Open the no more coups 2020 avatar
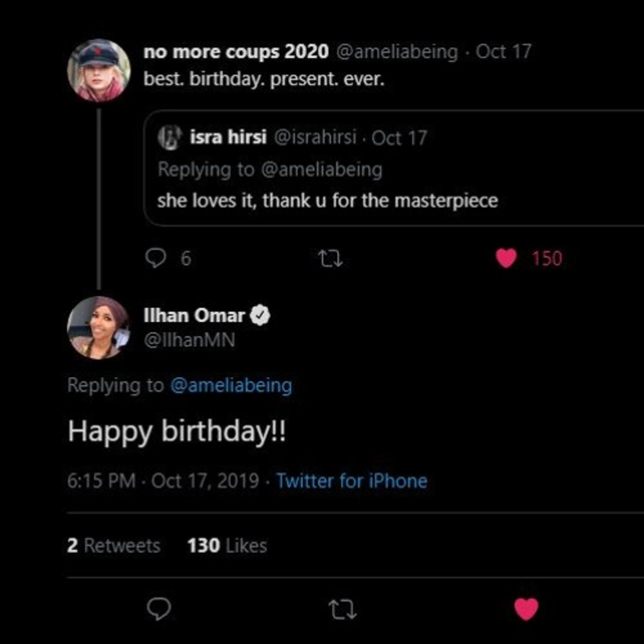 99,71
